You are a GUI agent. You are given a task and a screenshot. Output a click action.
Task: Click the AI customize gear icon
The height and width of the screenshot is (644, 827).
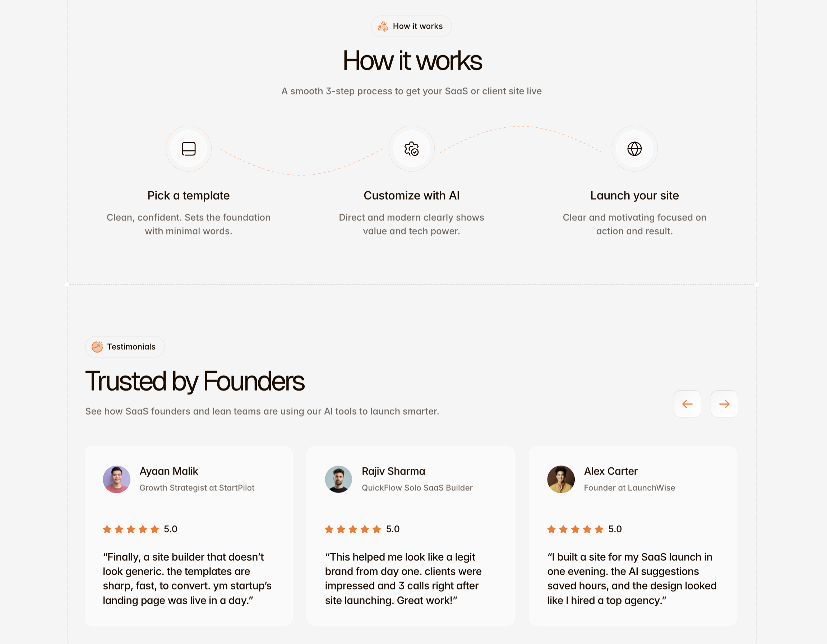click(411, 149)
